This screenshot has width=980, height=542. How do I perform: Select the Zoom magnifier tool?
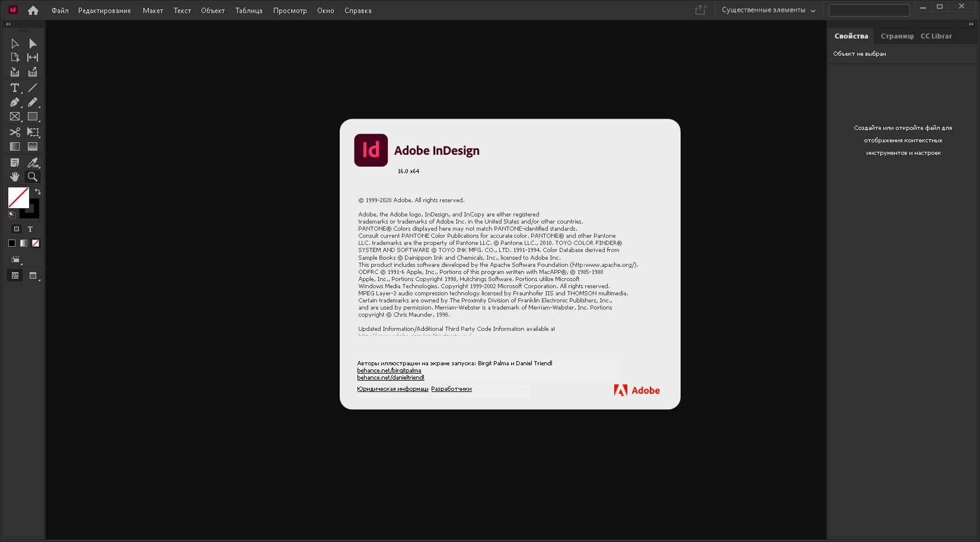[x=33, y=177]
